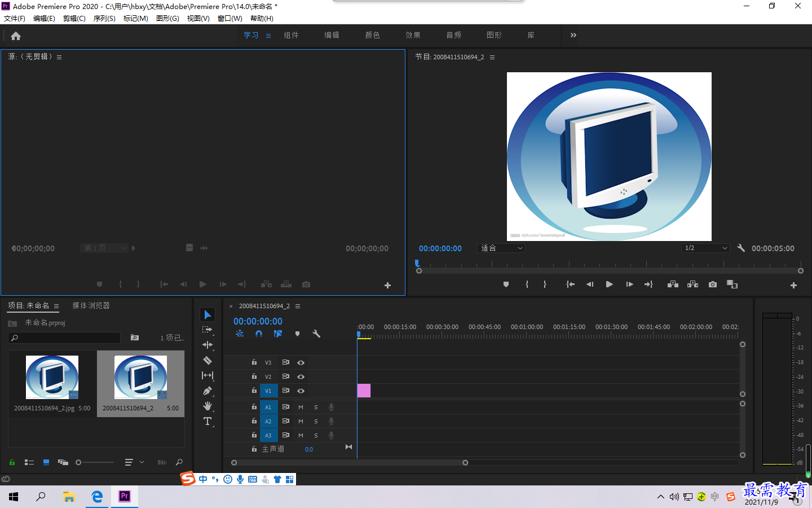812x508 pixels.
Task: Toggle linked selection in timeline
Action: point(278,334)
